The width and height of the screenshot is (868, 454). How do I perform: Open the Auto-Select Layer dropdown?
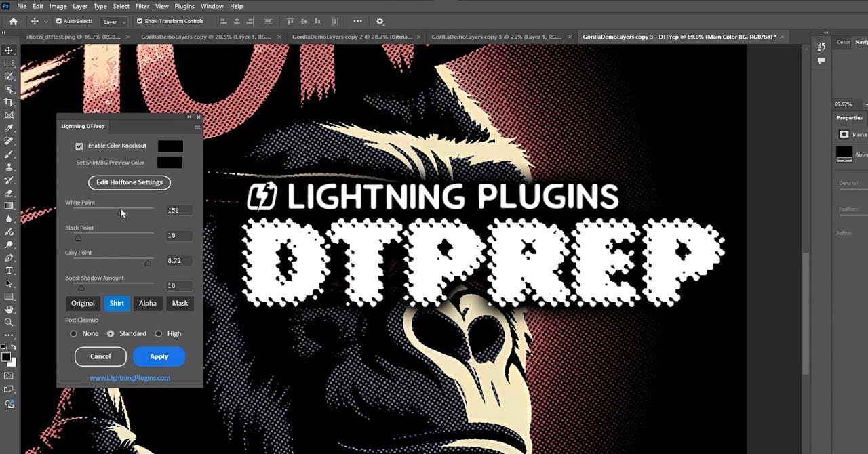pos(114,22)
